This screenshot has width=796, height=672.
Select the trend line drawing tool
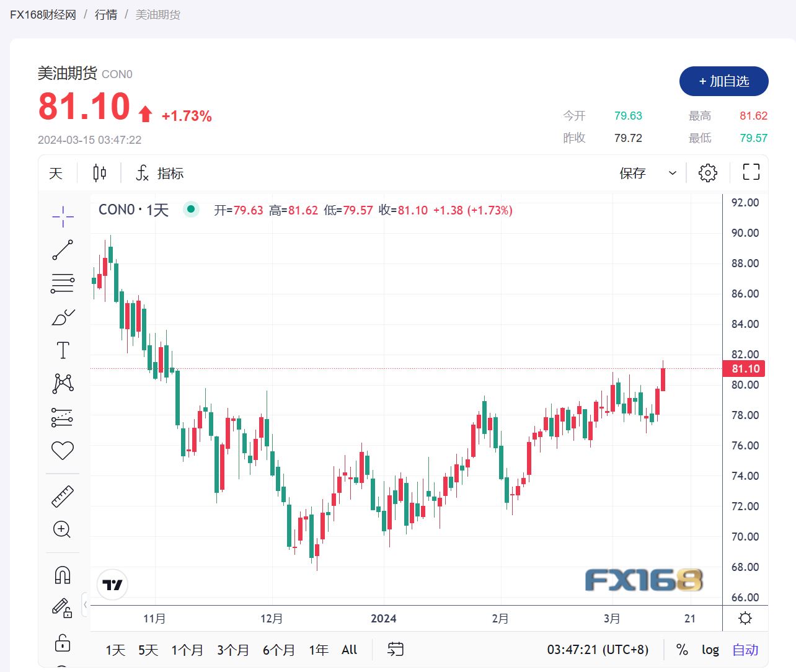[x=63, y=250]
